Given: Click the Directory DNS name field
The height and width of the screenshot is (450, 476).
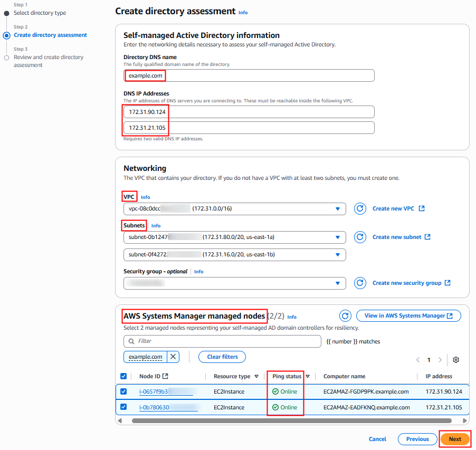Looking at the screenshot, I should (249, 75).
